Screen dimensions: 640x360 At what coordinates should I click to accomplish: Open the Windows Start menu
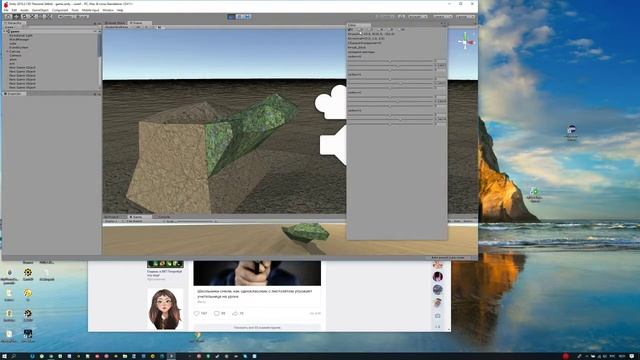(x=4, y=356)
